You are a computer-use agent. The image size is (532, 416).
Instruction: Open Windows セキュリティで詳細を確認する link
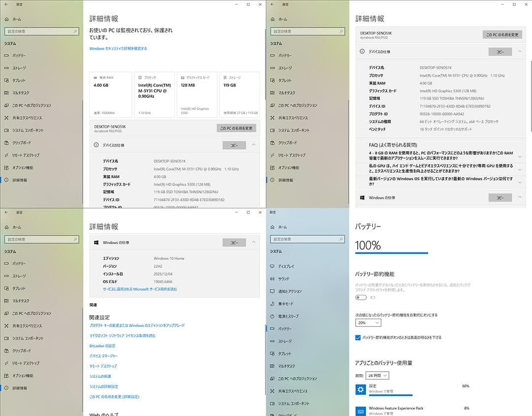coord(118,48)
